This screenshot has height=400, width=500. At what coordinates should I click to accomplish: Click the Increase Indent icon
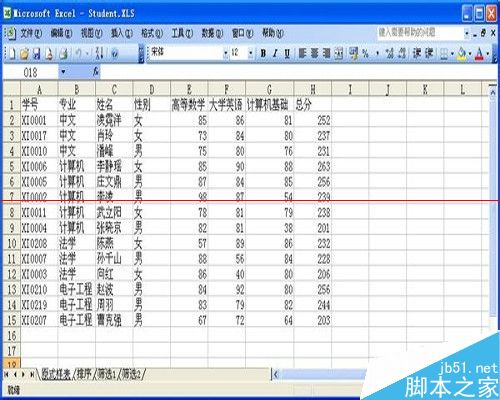429,53
